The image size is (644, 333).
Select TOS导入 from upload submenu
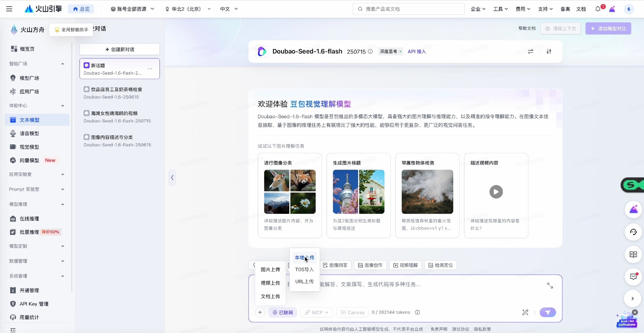click(304, 269)
